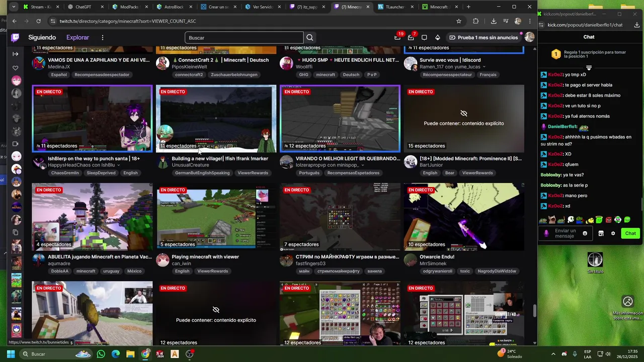Open the Sin título desktop icon
This screenshot has height=362, width=644.
coord(595,263)
